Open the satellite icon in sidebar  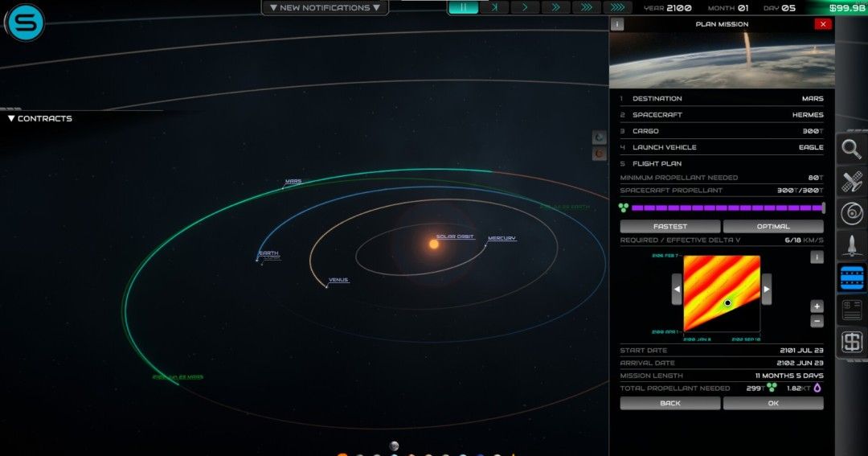[852, 181]
